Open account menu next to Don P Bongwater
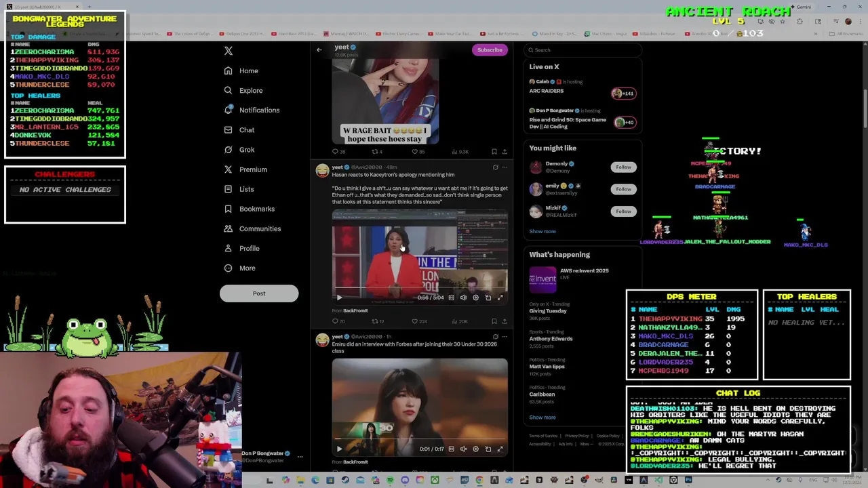This screenshot has height=488, width=868. pyautogui.click(x=300, y=457)
